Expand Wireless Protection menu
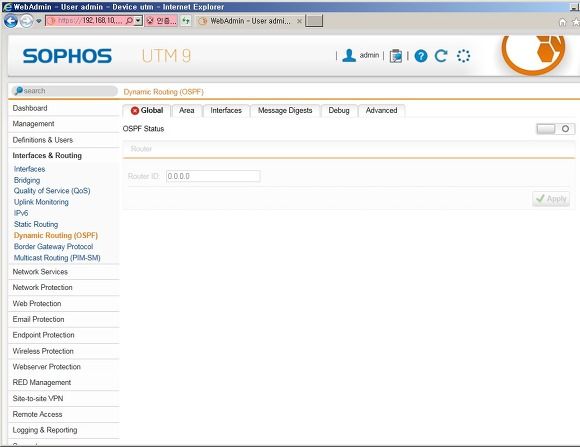This screenshot has height=447, width=580. point(64,351)
